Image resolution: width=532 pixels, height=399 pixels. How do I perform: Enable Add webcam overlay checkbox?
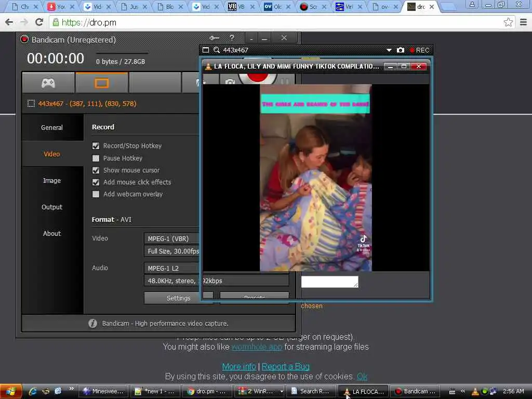click(96, 194)
